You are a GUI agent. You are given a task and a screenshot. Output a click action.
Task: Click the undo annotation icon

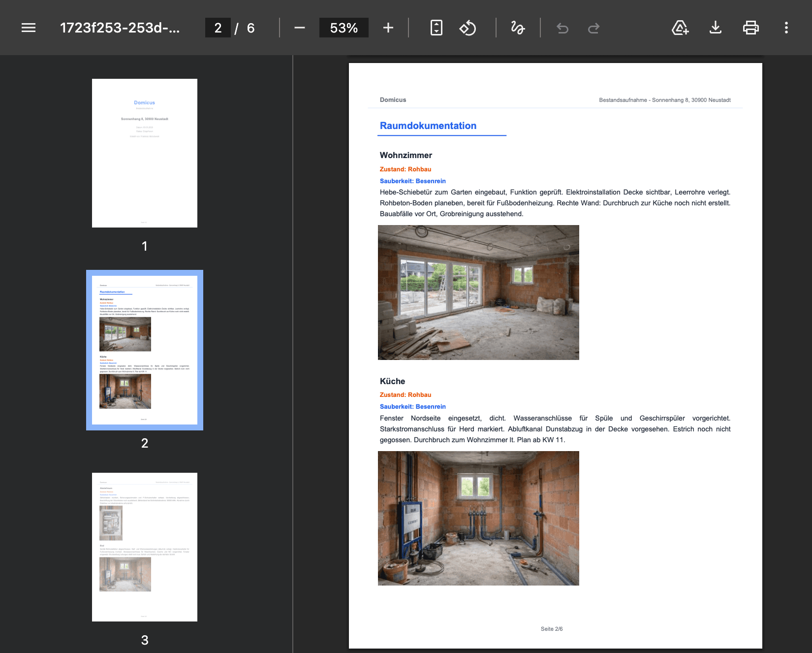point(562,28)
